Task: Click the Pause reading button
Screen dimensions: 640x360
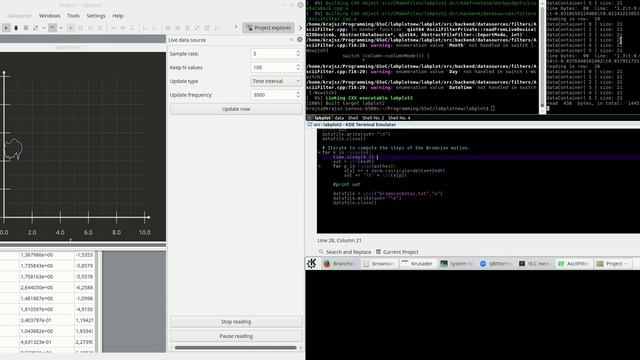Action: click(x=236, y=336)
